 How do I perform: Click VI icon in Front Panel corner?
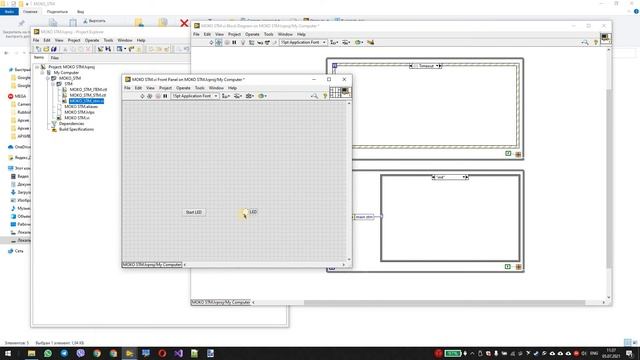[x=346, y=92]
